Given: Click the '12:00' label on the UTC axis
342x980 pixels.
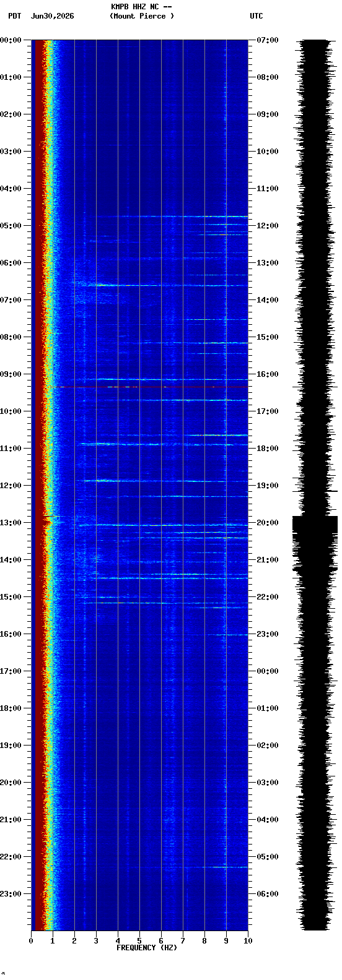Looking at the screenshot, I should click(x=267, y=226).
